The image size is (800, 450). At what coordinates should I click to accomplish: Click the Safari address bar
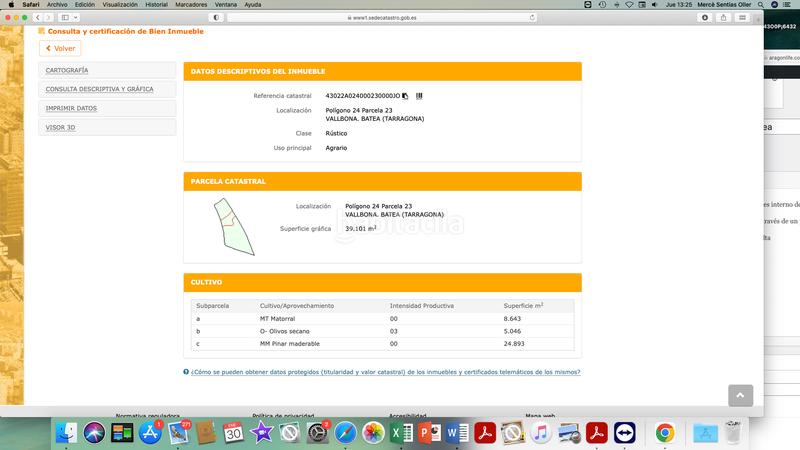[400, 18]
